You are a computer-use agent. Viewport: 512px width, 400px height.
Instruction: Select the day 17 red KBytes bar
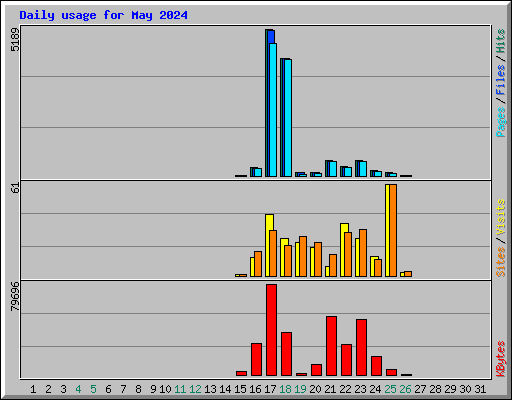(x=271, y=330)
